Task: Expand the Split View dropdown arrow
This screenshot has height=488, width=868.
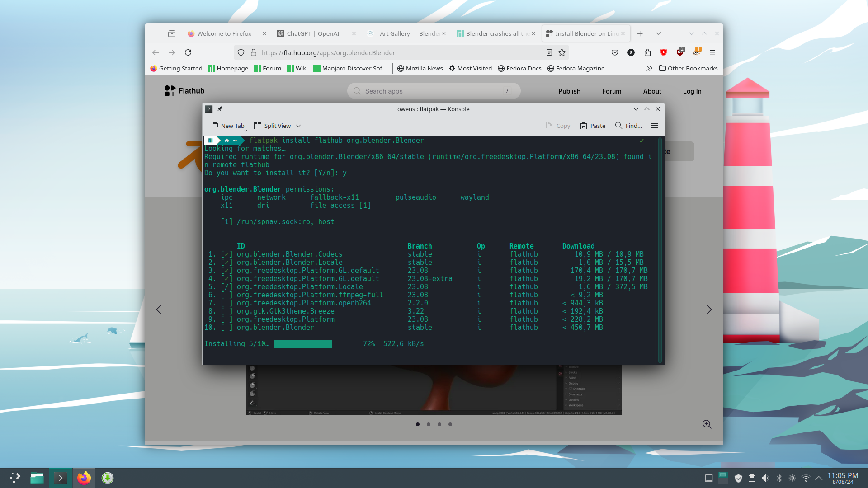Action: (298, 126)
